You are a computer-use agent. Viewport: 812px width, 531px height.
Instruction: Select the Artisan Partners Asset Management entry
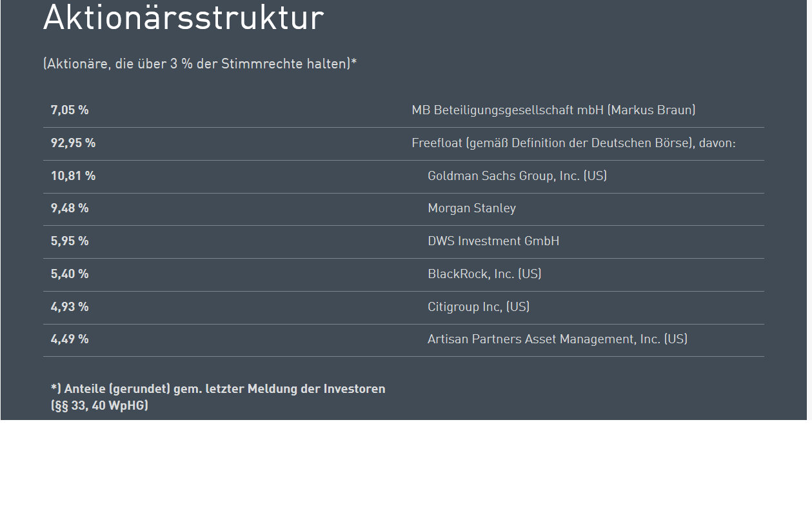point(558,338)
